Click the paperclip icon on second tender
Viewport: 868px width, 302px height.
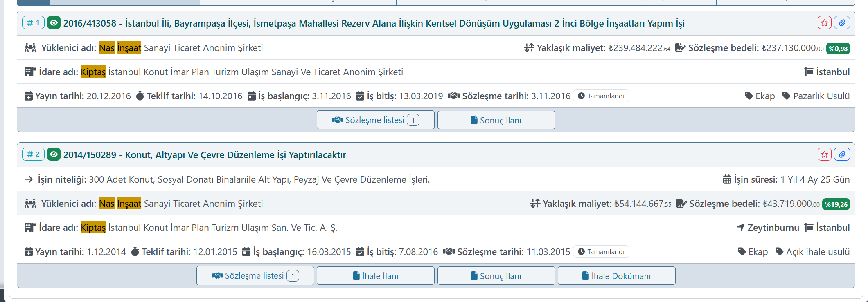click(842, 154)
